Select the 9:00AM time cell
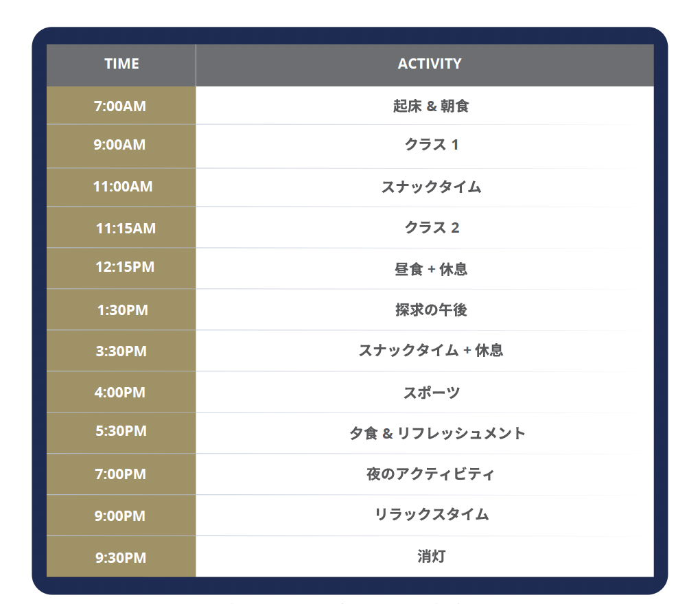 pos(120,145)
